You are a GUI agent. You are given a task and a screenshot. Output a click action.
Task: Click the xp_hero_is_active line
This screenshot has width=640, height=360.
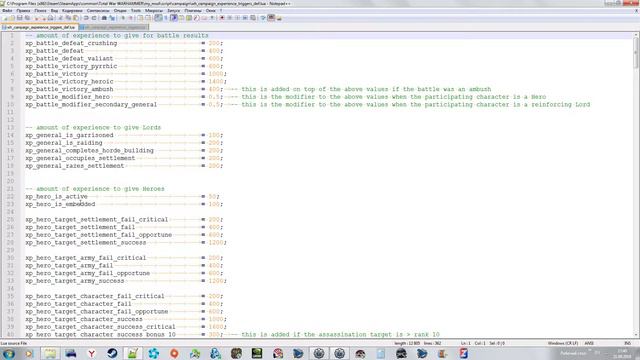(122, 196)
